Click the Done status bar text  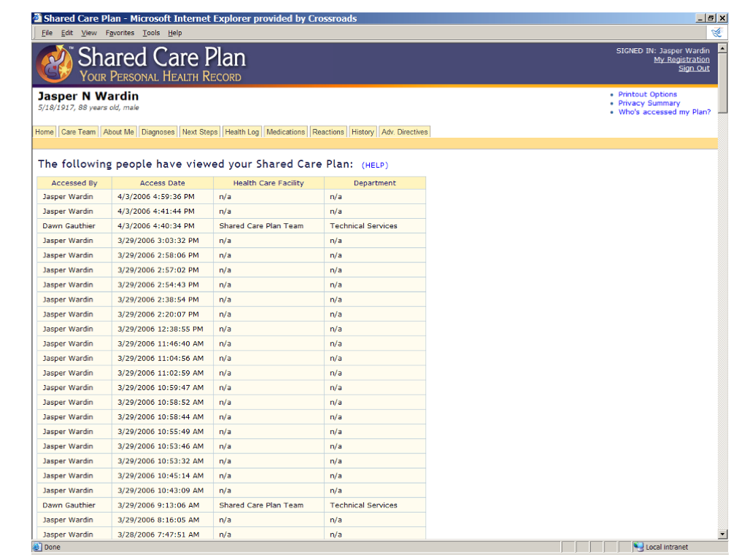(52, 547)
